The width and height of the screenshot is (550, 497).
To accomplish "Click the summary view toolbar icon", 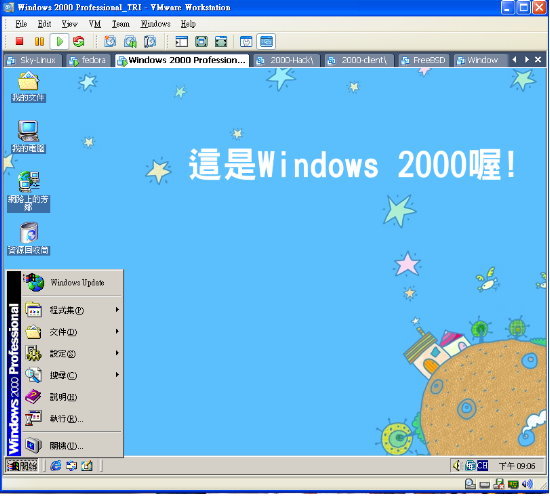I will (246, 41).
